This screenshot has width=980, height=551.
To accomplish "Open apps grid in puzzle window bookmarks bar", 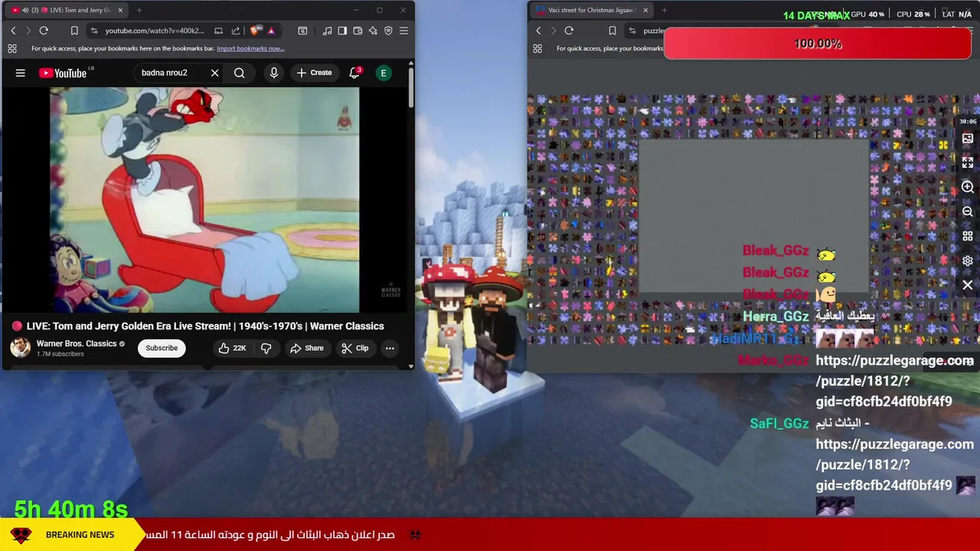I will (x=537, y=48).
